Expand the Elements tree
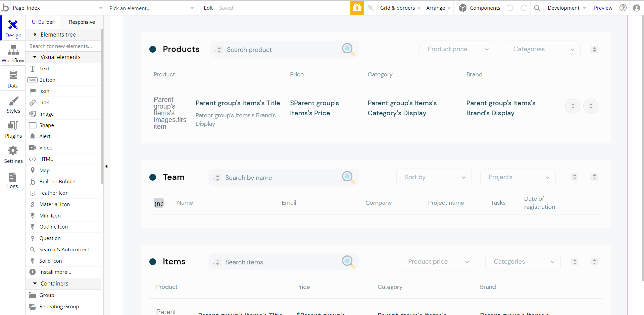Screen dimensions: 644x315 click(64, 35)
